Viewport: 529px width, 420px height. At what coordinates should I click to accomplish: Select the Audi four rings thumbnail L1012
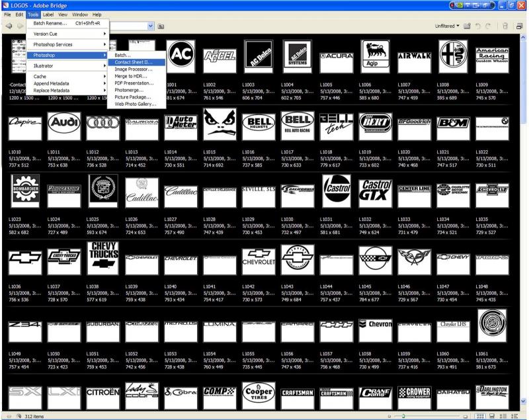tap(103, 128)
